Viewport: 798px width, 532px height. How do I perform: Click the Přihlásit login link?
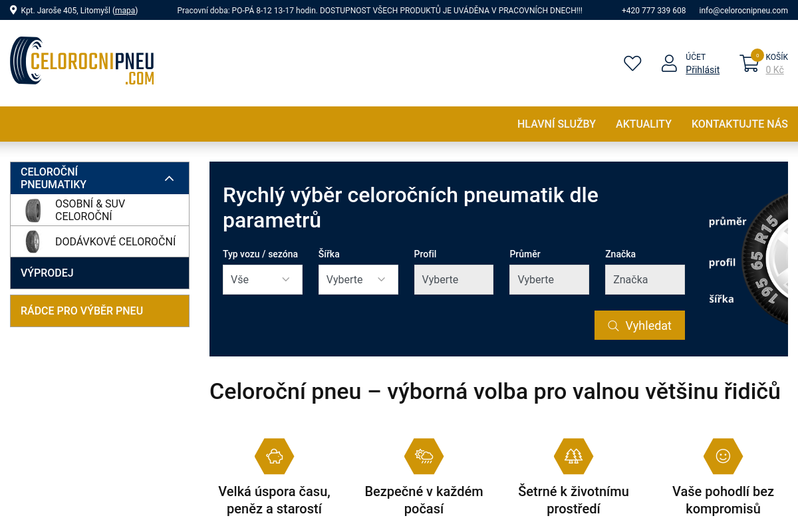click(702, 70)
